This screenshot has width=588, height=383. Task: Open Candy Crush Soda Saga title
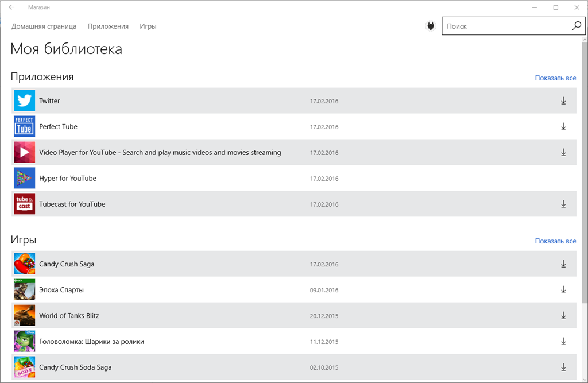(75, 367)
